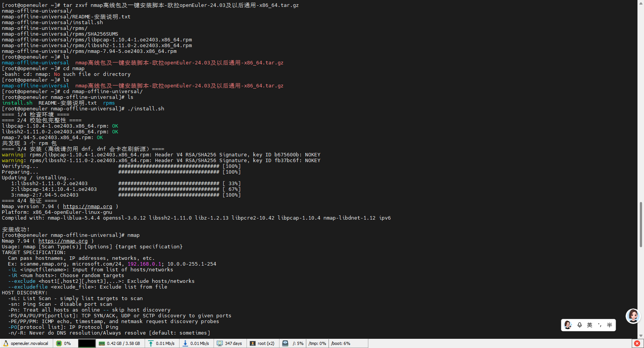Click the magenta '192.168.0.1' example address

coord(144,264)
